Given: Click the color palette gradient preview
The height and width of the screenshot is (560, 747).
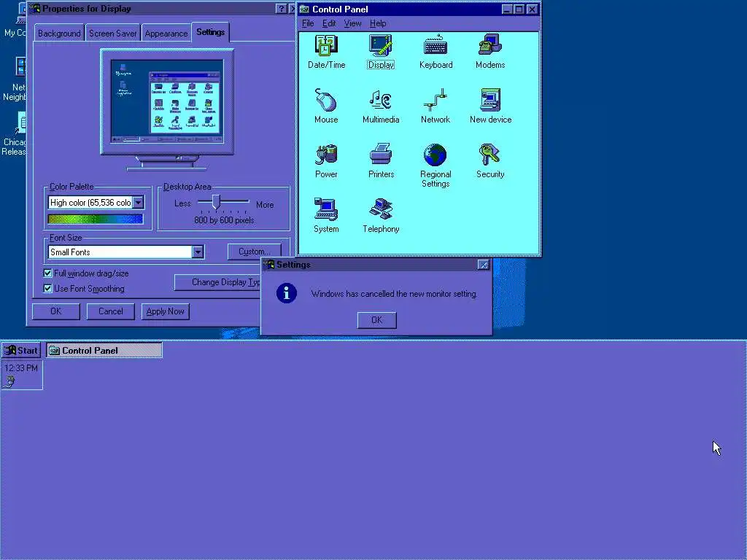Looking at the screenshot, I should [x=96, y=219].
